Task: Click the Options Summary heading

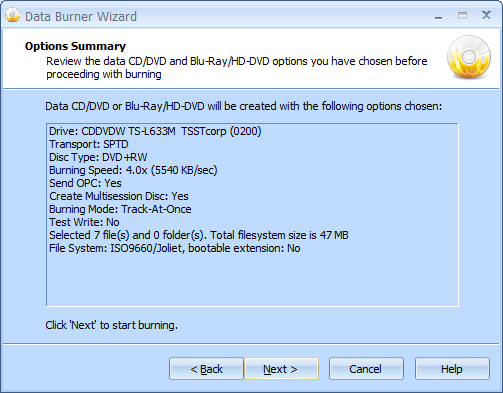Action: click(75, 46)
